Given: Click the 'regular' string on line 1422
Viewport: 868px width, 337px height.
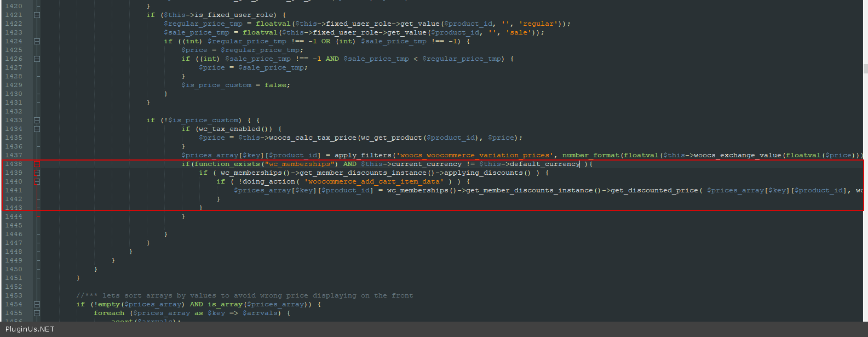Looking at the screenshot, I should coord(538,24).
